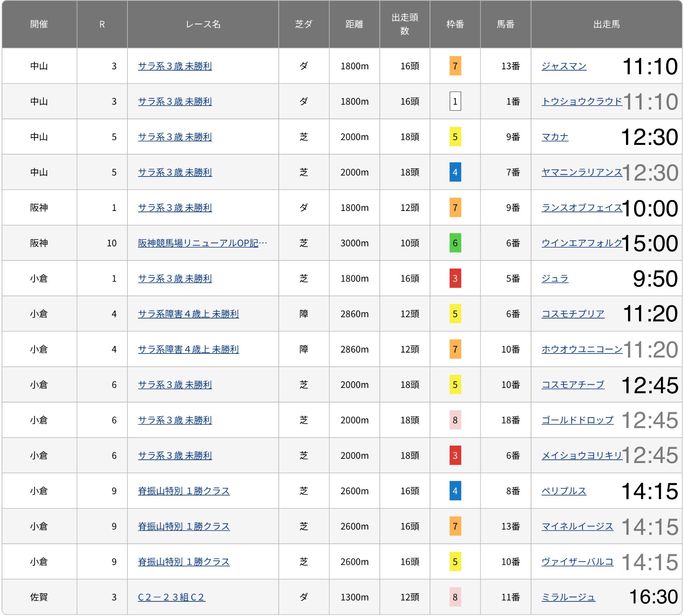Open the ミラルージュ horse link

click(568, 597)
